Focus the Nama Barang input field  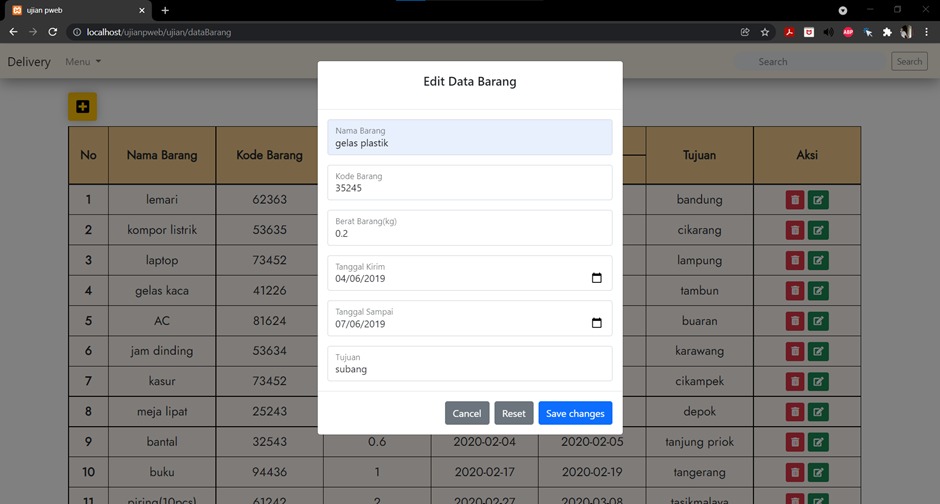[469, 137]
